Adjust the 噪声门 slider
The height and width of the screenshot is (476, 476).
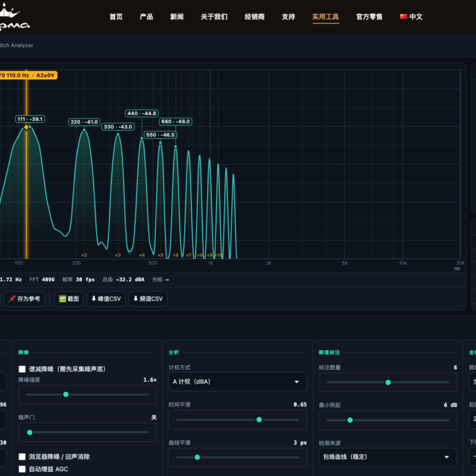87,432
